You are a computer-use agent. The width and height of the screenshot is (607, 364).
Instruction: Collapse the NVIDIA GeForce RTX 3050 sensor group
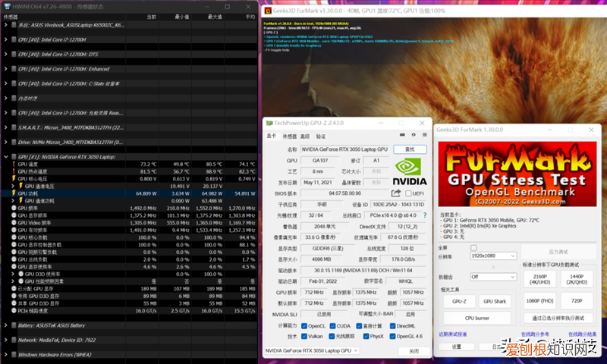7,156
